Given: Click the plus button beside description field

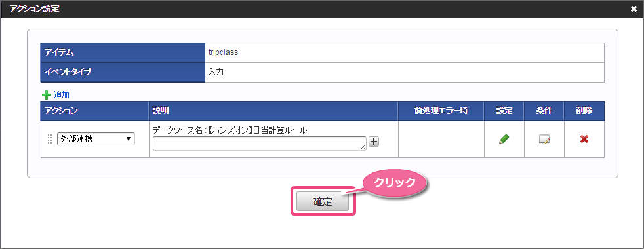Looking at the screenshot, I should pyautogui.click(x=374, y=142).
